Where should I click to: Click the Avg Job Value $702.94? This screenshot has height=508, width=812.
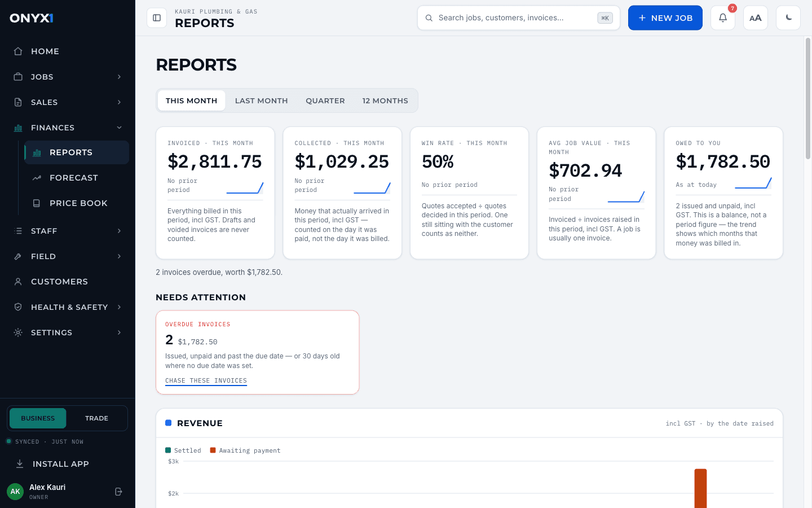tap(585, 170)
